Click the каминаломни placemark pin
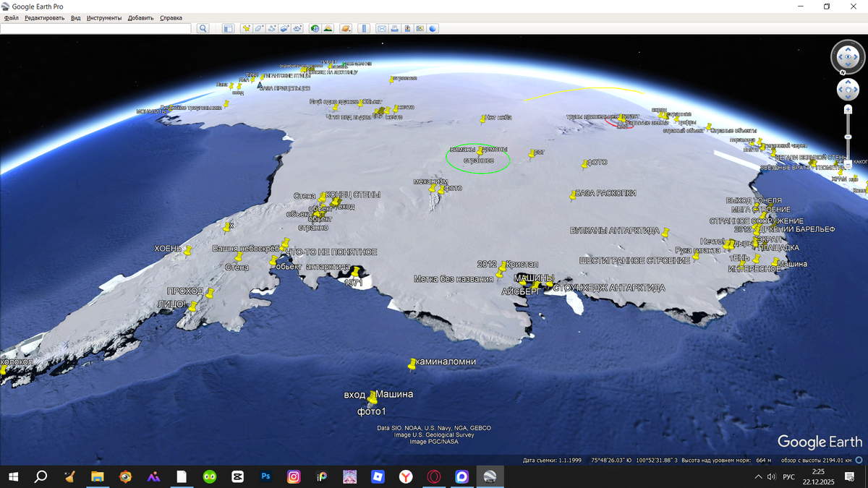The height and width of the screenshot is (488, 868). (x=412, y=366)
